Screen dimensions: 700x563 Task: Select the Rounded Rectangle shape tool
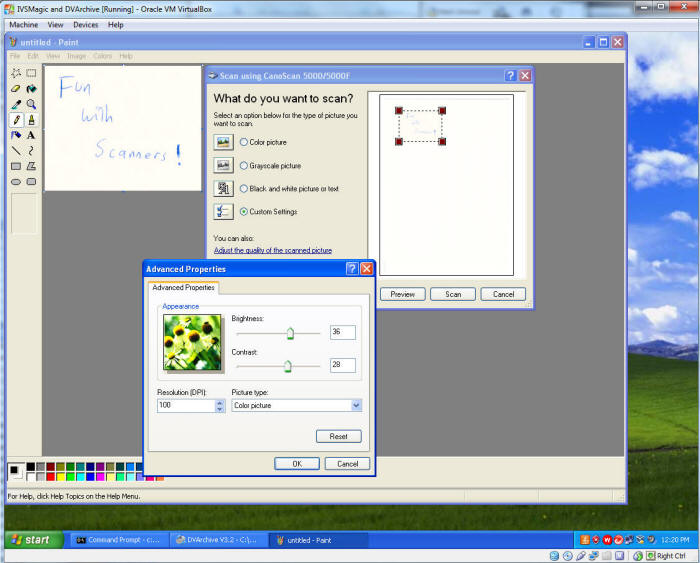(x=31, y=182)
